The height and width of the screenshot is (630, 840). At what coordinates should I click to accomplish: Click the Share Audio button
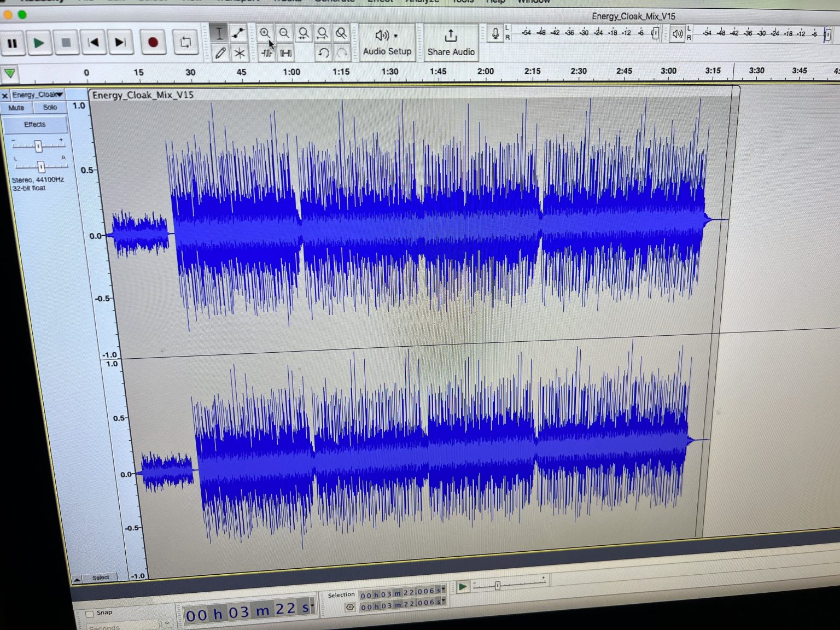[451, 44]
